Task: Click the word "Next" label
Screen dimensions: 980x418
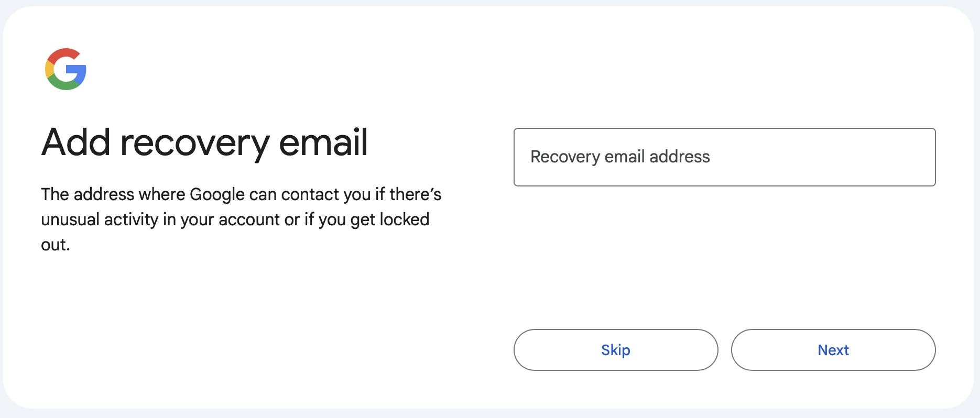Action: 833,350
